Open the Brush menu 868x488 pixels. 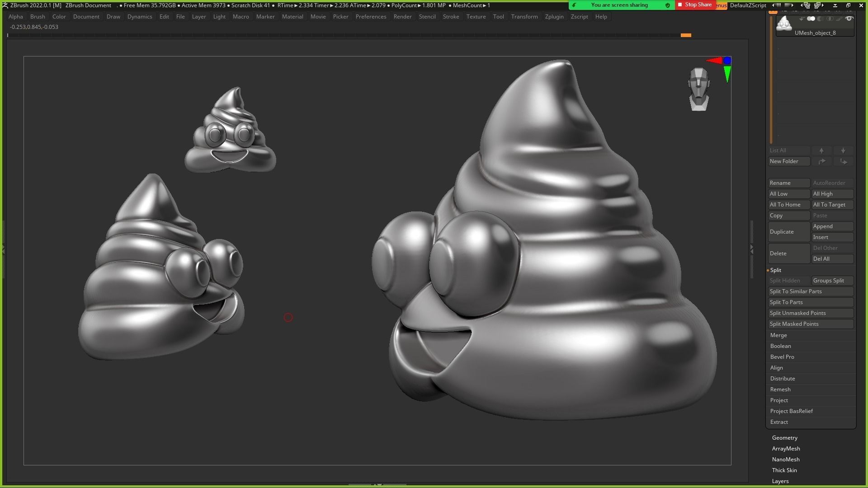tap(38, 17)
